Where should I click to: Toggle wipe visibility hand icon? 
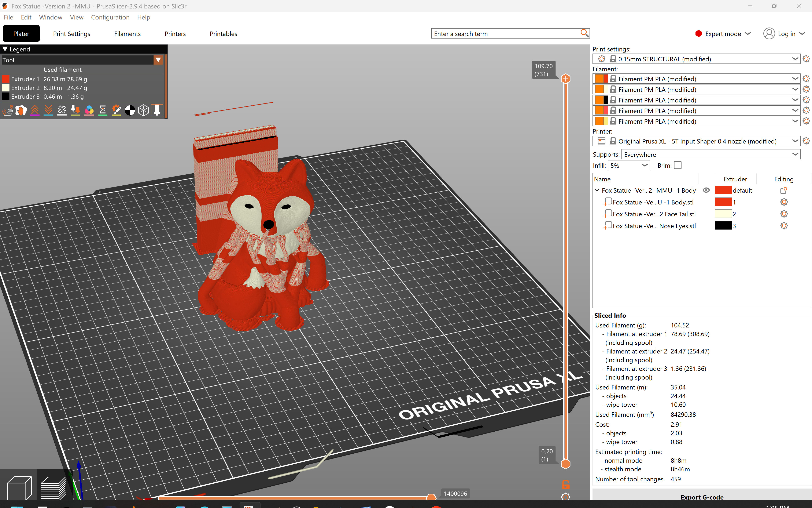coord(21,110)
